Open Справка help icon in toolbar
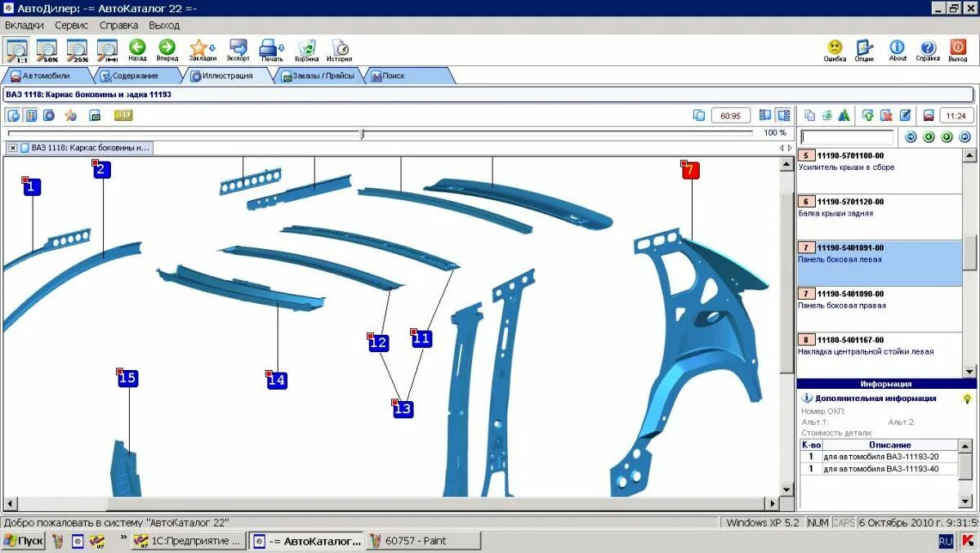Image resolution: width=980 pixels, height=553 pixels. coord(928,51)
